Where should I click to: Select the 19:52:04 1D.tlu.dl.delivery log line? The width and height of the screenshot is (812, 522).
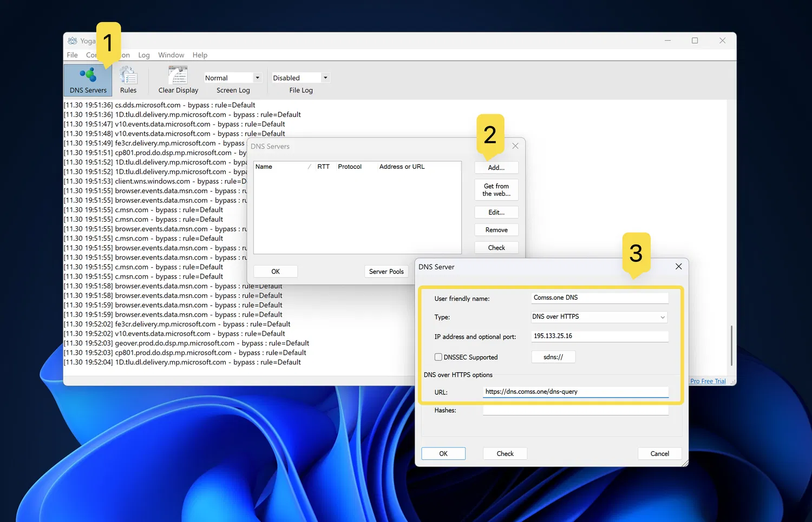182,362
